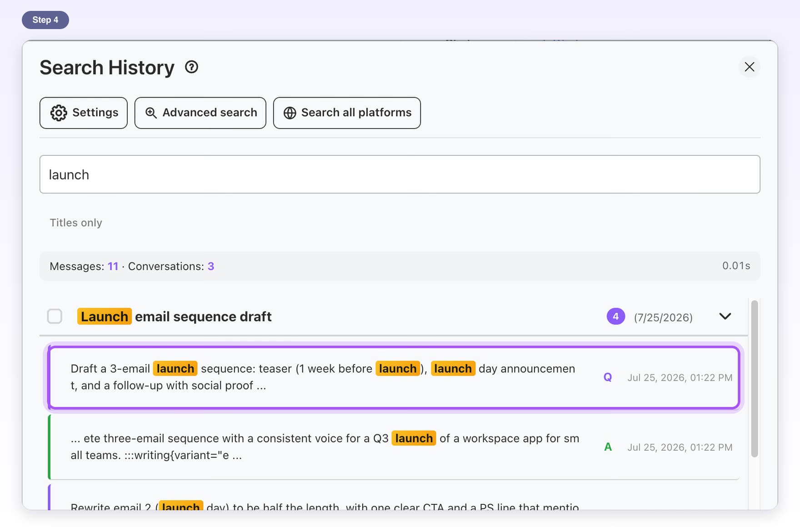Open the 'ete three-email sequence' answer result
This screenshot has height=532, width=800.
394,447
